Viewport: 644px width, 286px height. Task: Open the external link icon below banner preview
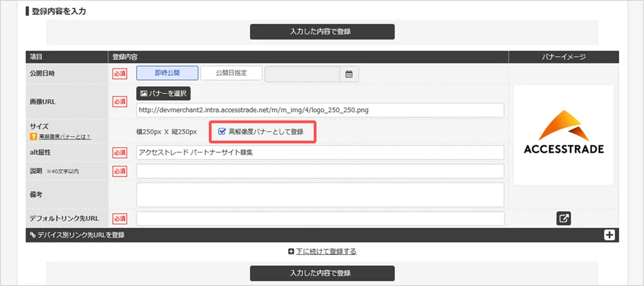[563, 218]
